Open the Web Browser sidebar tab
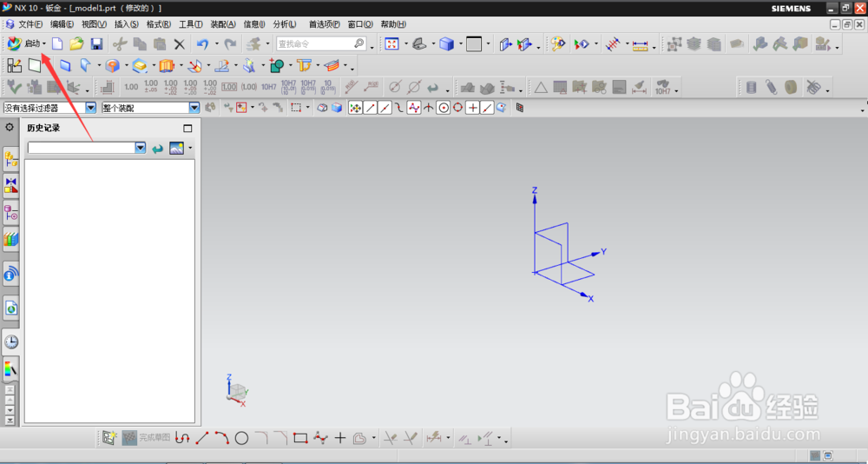 [x=11, y=308]
